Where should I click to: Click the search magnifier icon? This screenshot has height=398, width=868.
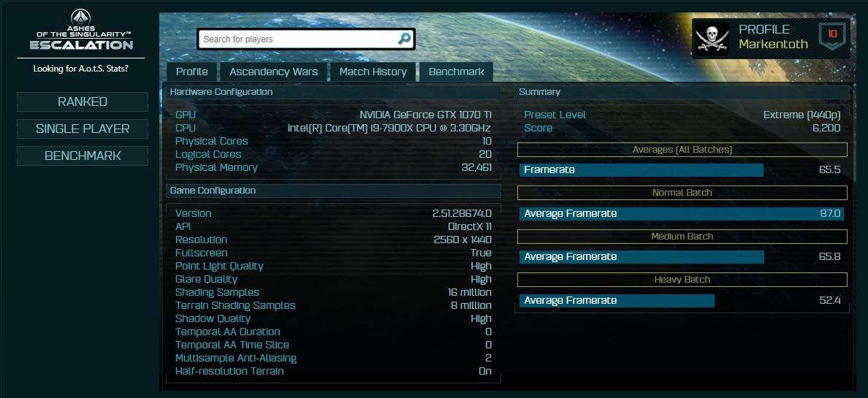click(x=404, y=39)
